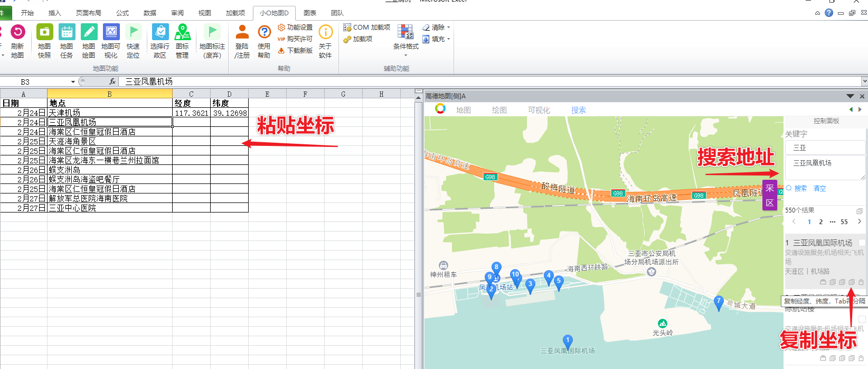Select the 小O地图D ribbon tab

(274, 13)
